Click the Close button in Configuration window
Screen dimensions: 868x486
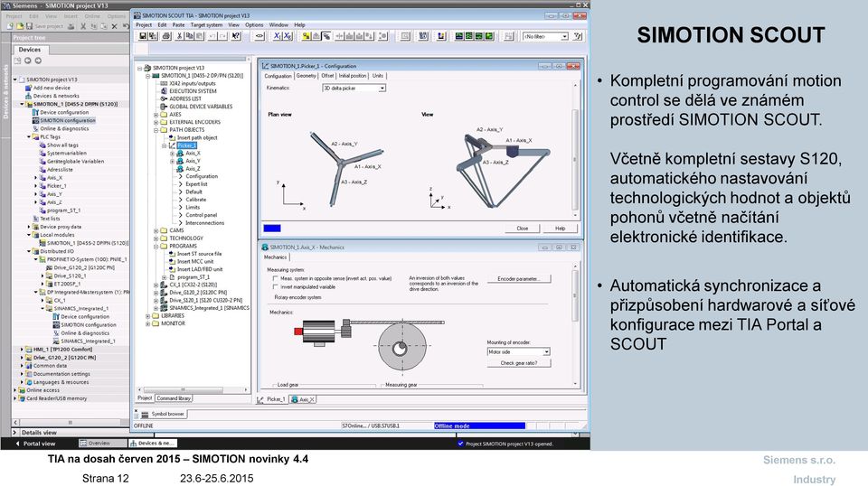(522, 229)
